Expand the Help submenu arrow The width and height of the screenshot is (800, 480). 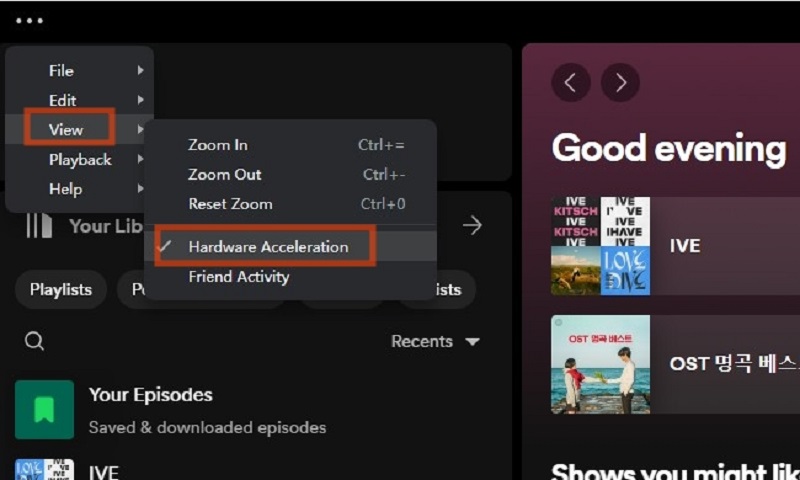coord(140,189)
